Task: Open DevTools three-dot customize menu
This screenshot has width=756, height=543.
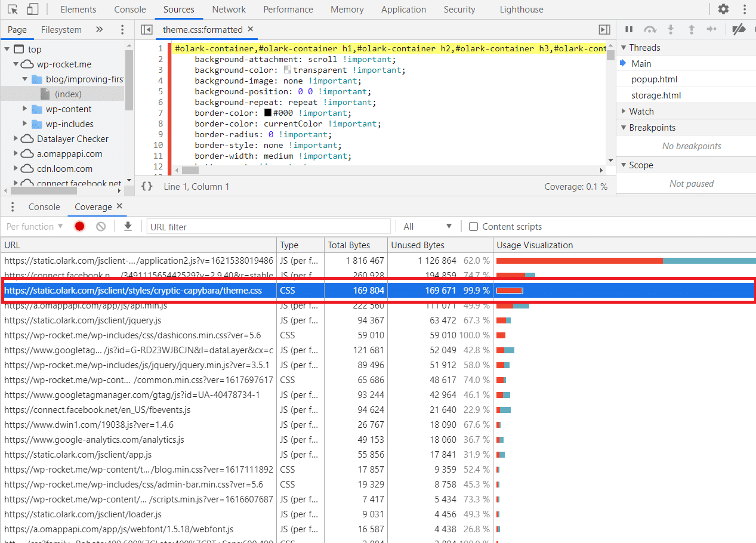Action: click(744, 10)
